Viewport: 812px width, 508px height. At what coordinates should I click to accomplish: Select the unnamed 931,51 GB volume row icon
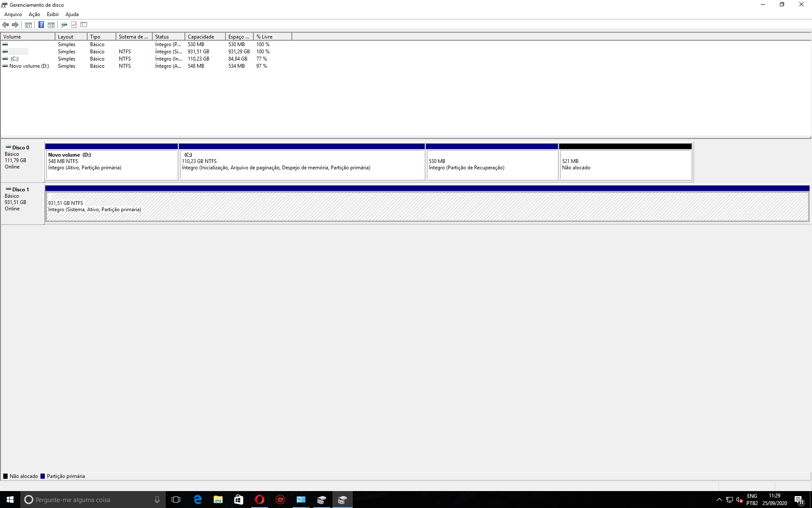click(5, 52)
